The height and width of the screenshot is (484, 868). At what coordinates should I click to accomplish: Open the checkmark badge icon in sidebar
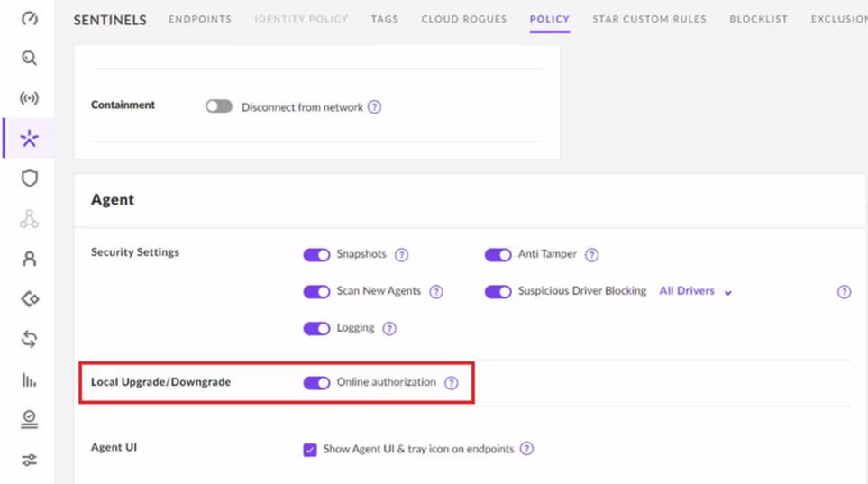pyautogui.click(x=30, y=419)
